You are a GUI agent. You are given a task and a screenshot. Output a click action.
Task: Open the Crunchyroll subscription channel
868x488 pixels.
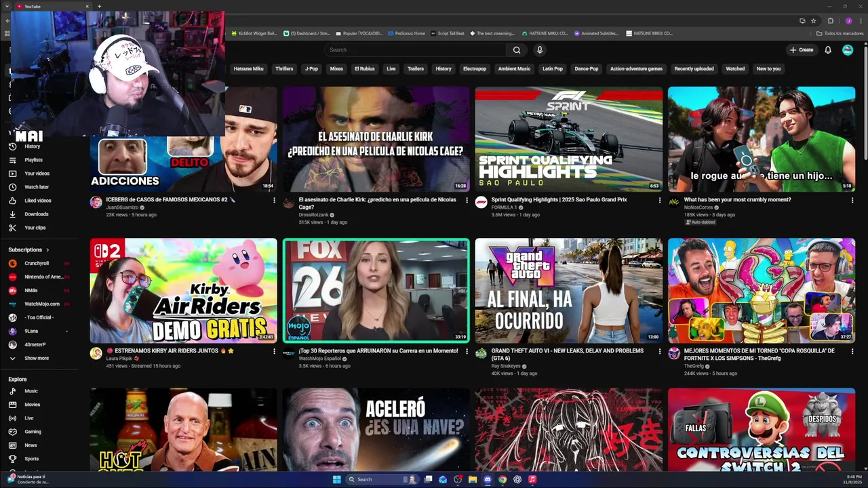pos(37,263)
